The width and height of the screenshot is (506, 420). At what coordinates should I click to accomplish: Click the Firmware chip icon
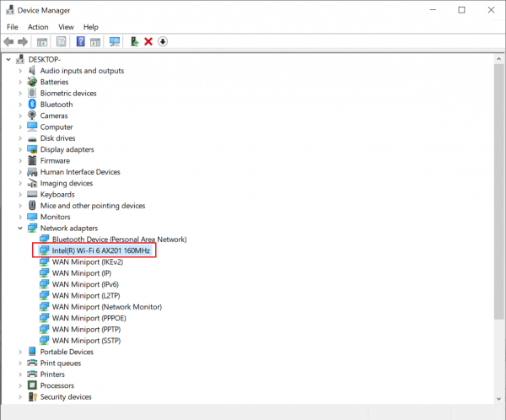point(32,160)
